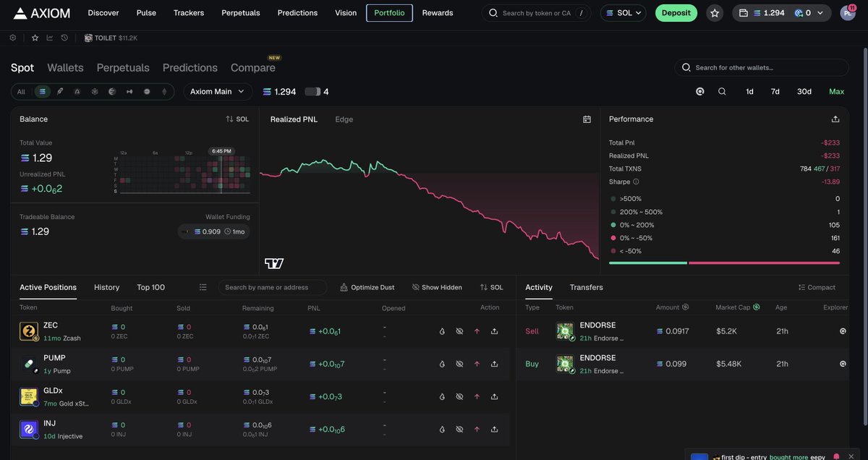
Task: Set time range to 7d
Action: click(x=775, y=92)
